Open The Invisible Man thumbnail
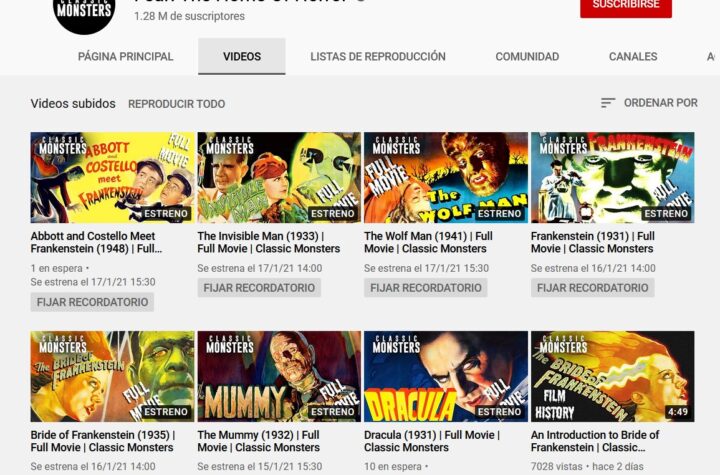 [x=279, y=177]
